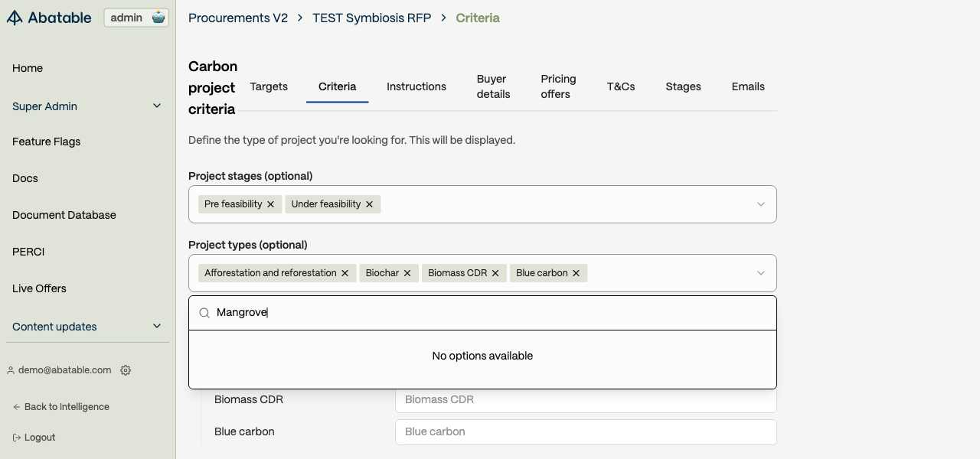Click the Blue carbon input field
Viewport: 980px width, 459px height.
coord(586,431)
